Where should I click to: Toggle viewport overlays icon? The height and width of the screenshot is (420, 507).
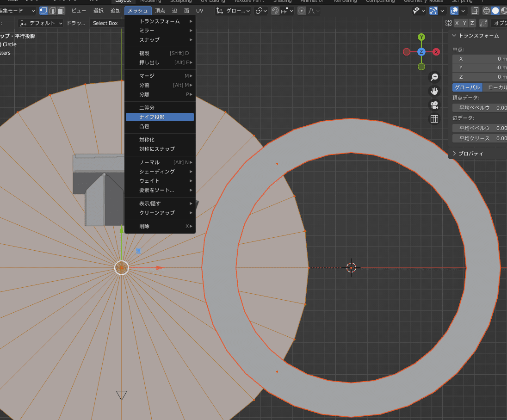454,11
